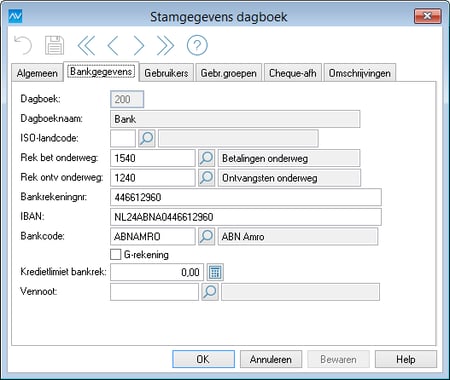Open Bankcode lookup magnifier
450x380 pixels.
tap(206, 236)
